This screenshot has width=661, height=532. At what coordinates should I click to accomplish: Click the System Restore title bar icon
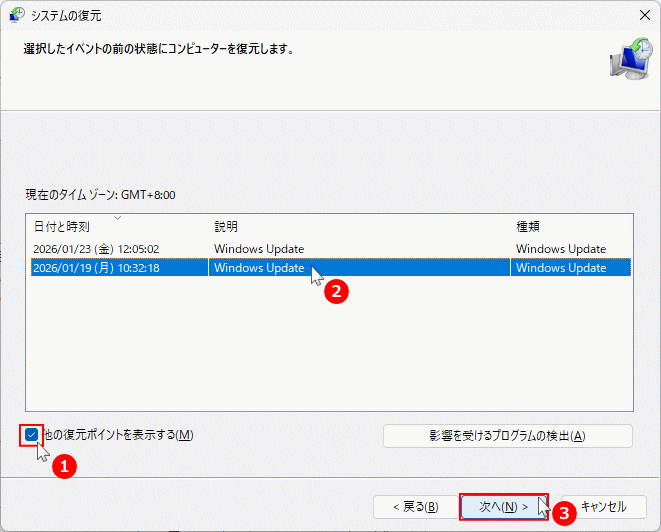[17, 15]
